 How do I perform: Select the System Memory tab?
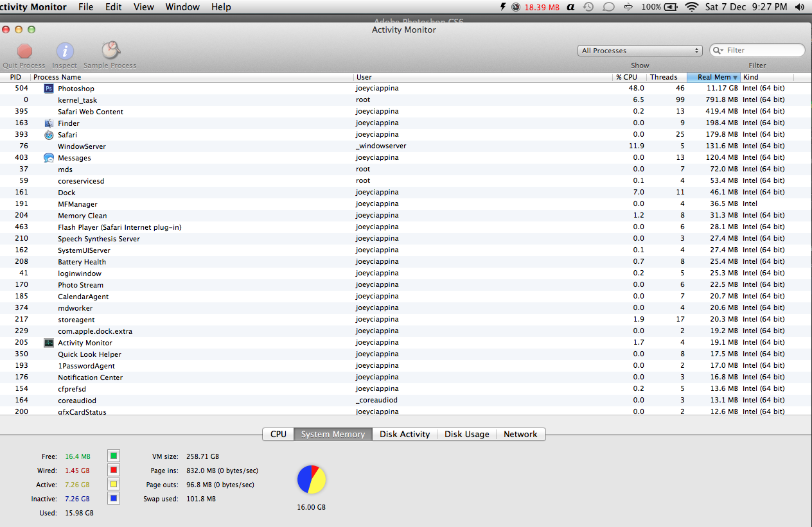pyautogui.click(x=333, y=434)
